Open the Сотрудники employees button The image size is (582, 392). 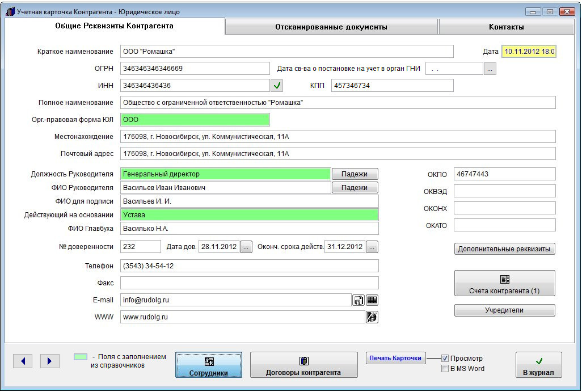(x=209, y=365)
